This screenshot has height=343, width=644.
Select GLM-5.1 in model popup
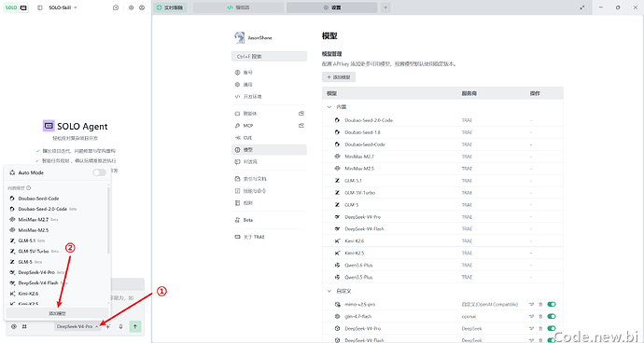(57, 240)
